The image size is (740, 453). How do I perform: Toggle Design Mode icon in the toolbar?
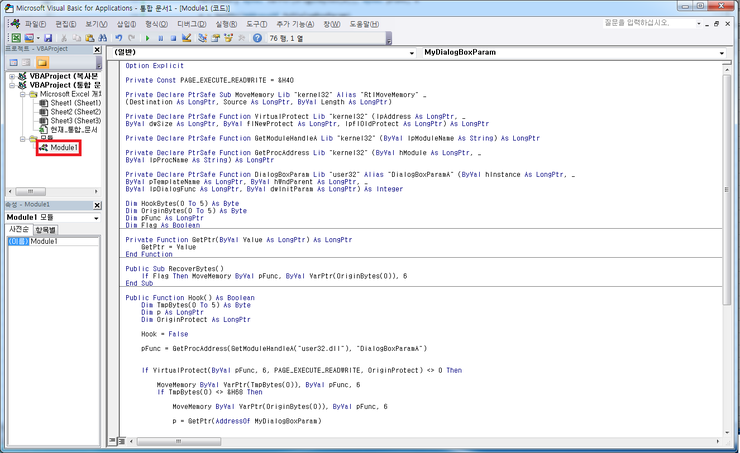[186, 38]
